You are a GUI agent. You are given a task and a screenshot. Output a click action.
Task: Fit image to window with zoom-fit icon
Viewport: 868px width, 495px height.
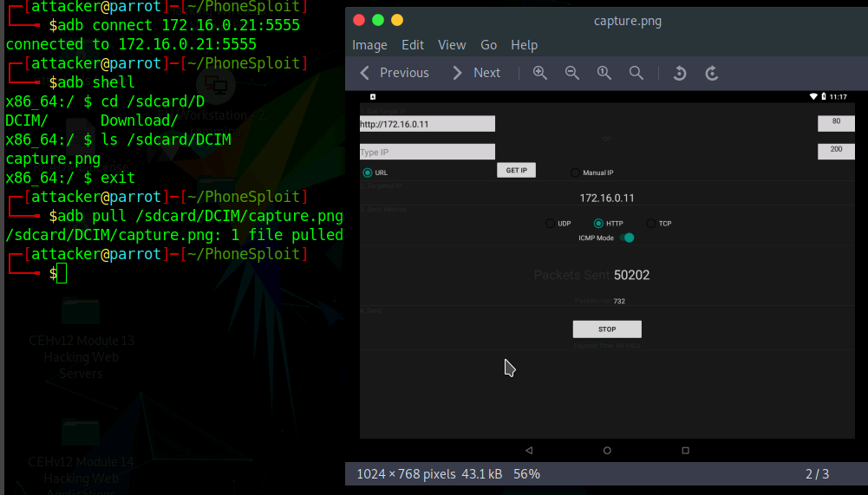point(636,73)
